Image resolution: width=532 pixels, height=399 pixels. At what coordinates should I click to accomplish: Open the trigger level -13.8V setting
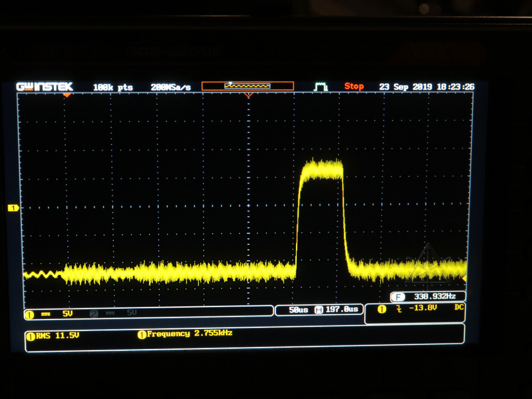point(422,308)
